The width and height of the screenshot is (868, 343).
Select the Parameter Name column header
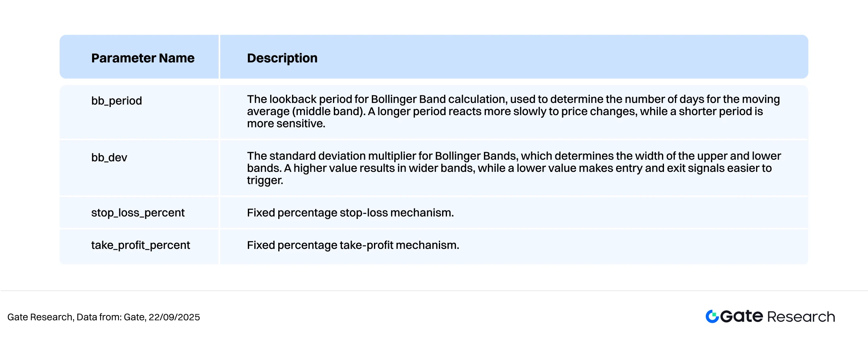click(143, 58)
